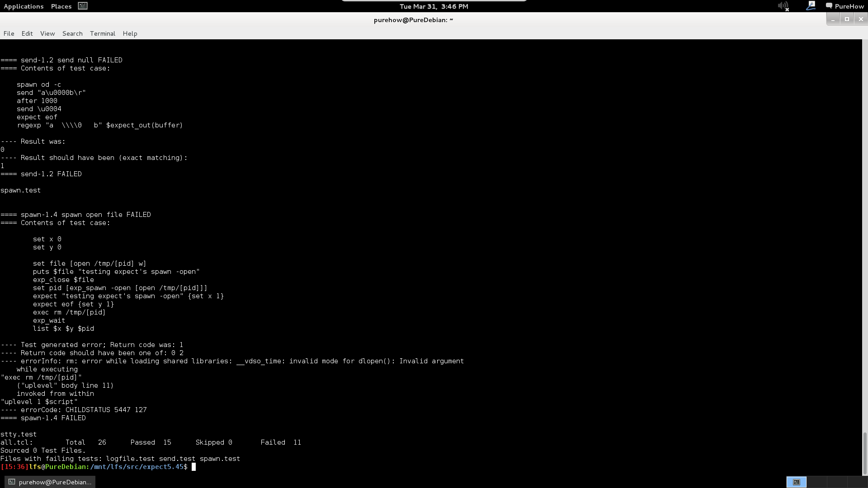Open the Applications menu

(x=24, y=6)
